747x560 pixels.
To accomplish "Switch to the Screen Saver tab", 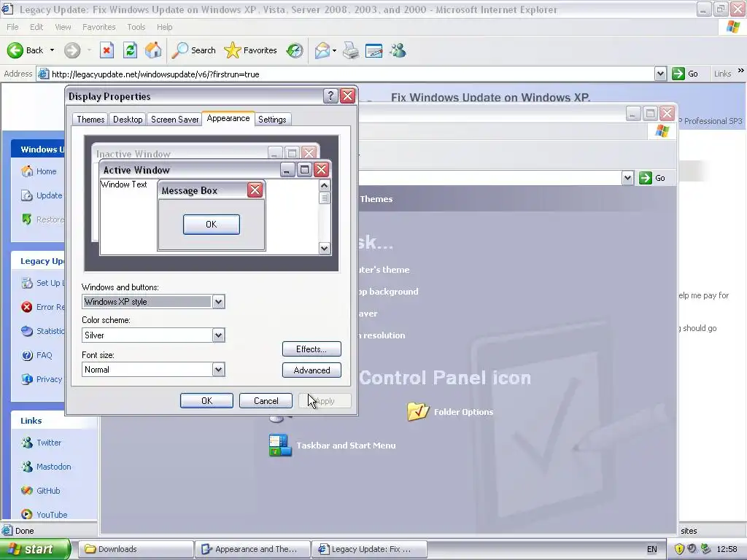I will pyautogui.click(x=175, y=120).
